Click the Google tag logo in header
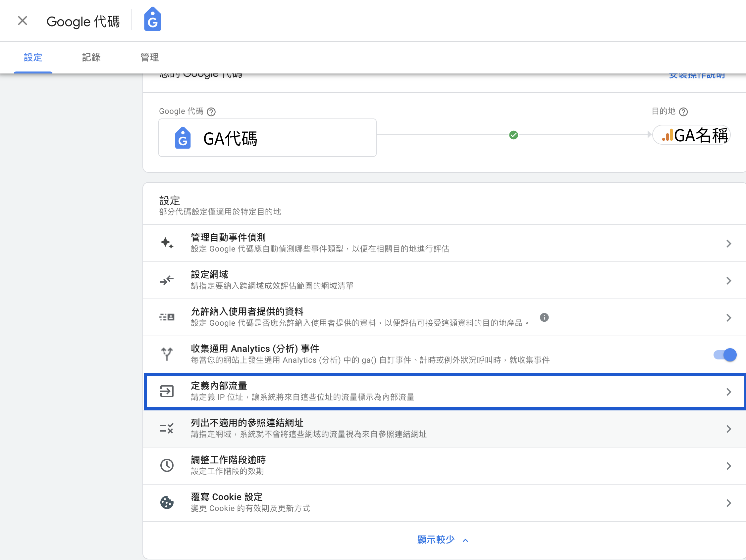The width and height of the screenshot is (746, 560). click(152, 19)
